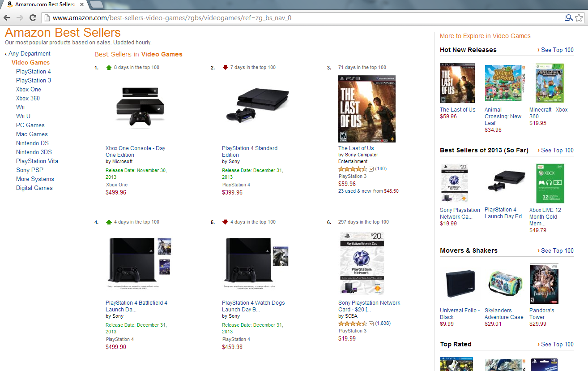Click the forward arrow in the browser toolbar

pyautogui.click(x=20, y=18)
